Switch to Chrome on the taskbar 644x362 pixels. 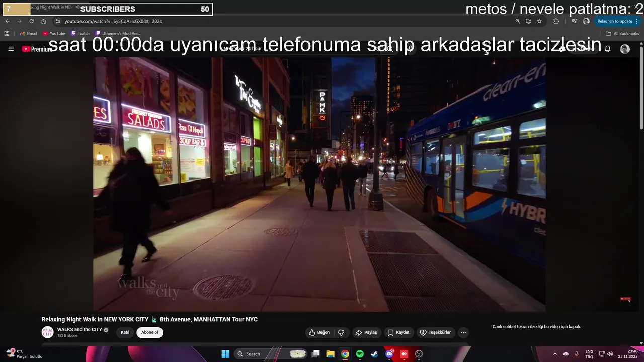click(345, 354)
